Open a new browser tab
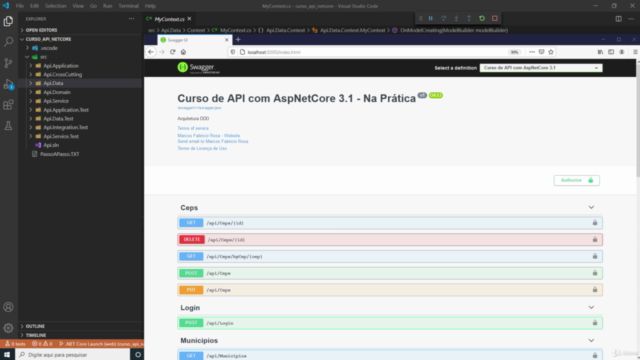The image size is (640, 360). pos(238,40)
